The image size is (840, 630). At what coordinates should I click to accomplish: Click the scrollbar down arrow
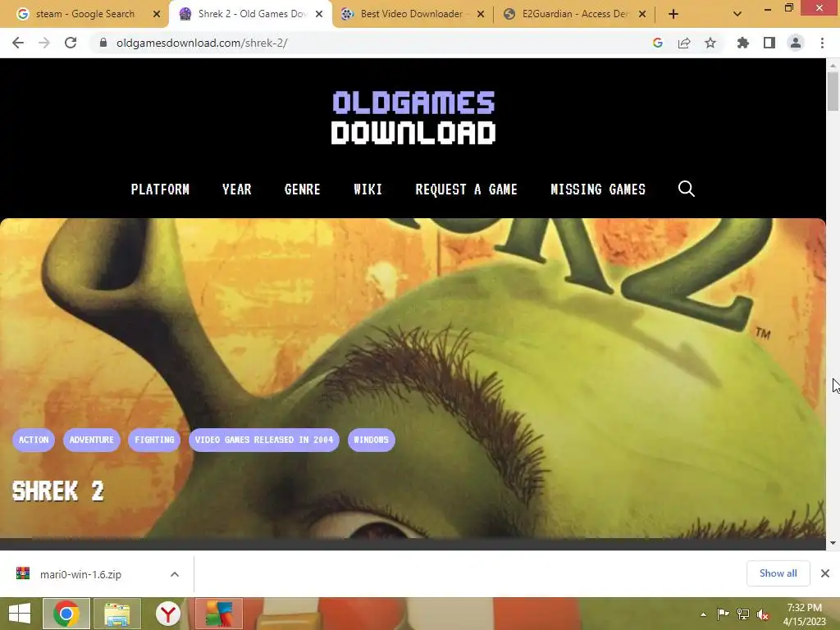[833, 543]
